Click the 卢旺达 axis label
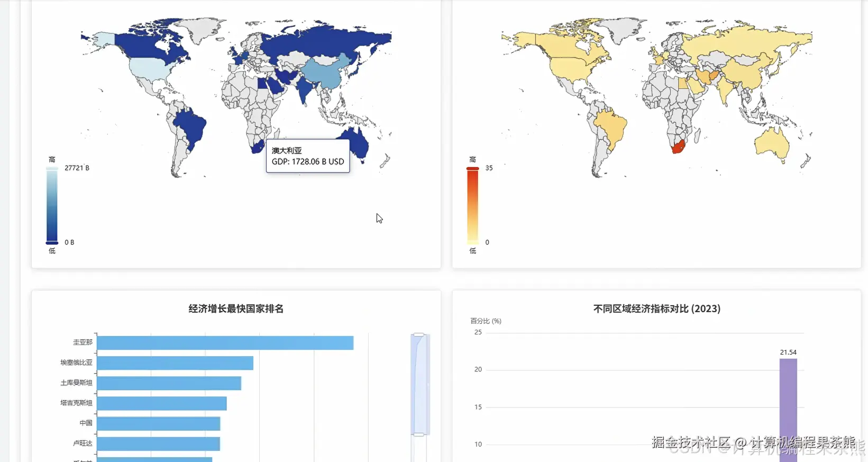Screen dimensions: 868x462 [x=83, y=443]
